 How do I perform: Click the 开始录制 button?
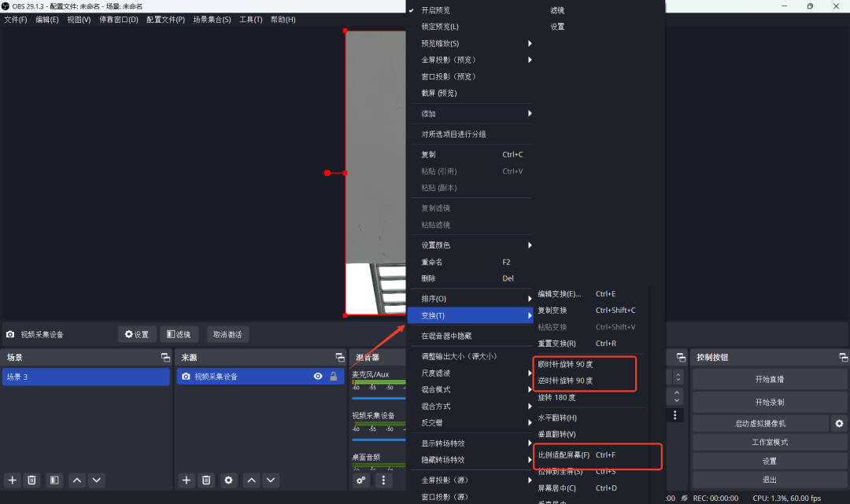click(x=769, y=401)
